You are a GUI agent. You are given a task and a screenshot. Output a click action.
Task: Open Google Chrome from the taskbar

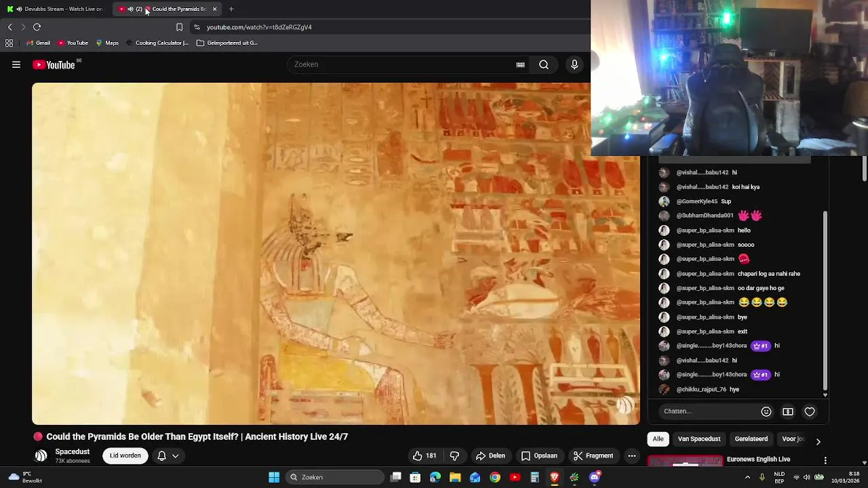tap(495, 477)
